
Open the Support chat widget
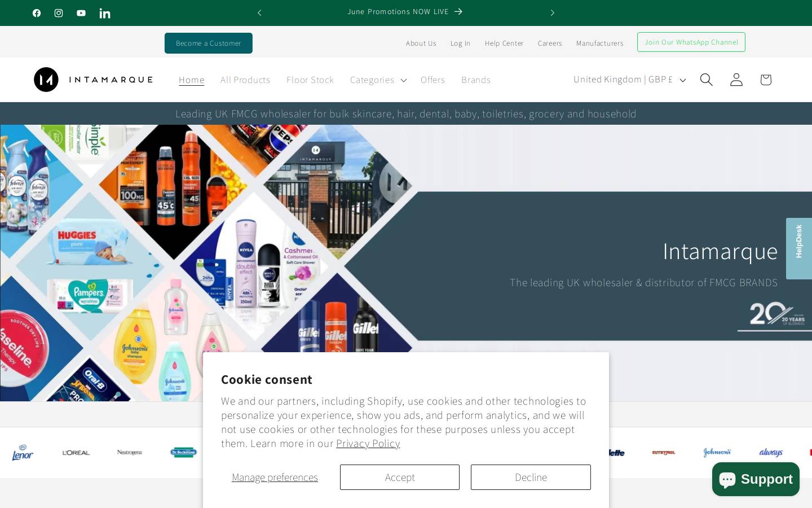coord(756,479)
